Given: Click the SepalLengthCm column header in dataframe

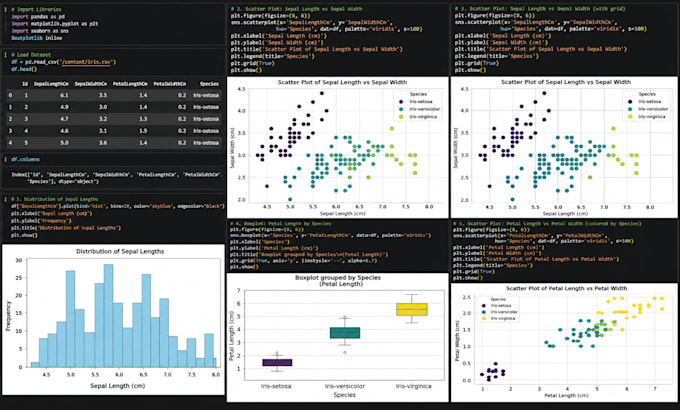Looking at the screenshot, I should 51,84.
